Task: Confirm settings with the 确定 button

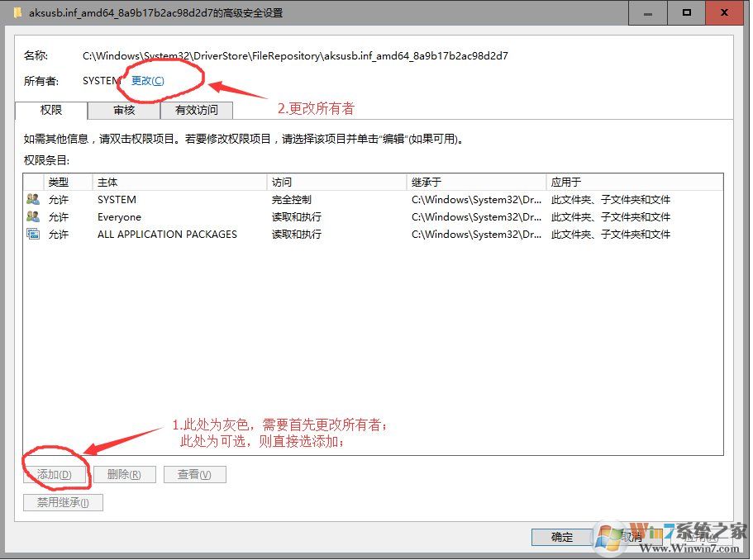Action: [561, 537]
